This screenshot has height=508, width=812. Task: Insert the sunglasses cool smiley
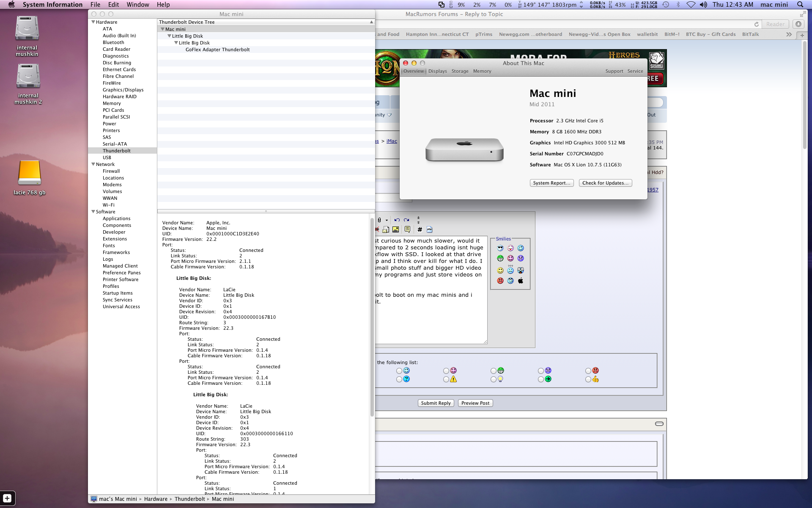(x=500, y=248)
